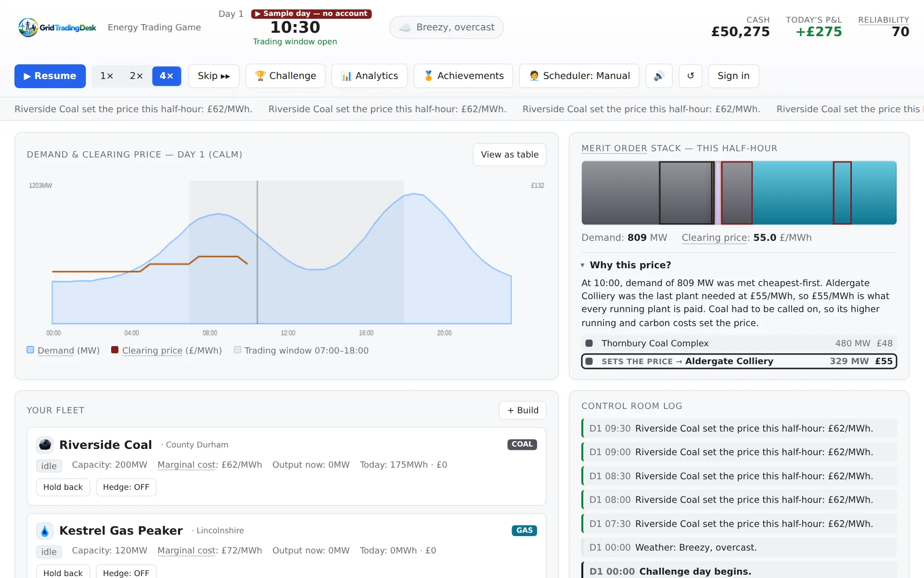Image resolution: width=924 pixels, height=578 pixels.
Task: Click the 'Weather: Breezy, overcast' log entry
Action: (739, 548)
